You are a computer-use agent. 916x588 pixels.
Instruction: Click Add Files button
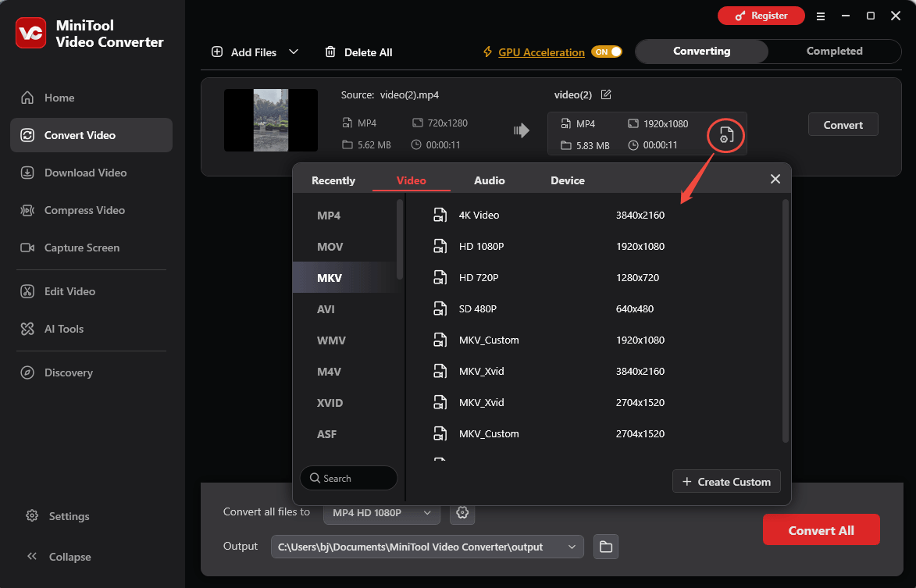pos(244,52)
